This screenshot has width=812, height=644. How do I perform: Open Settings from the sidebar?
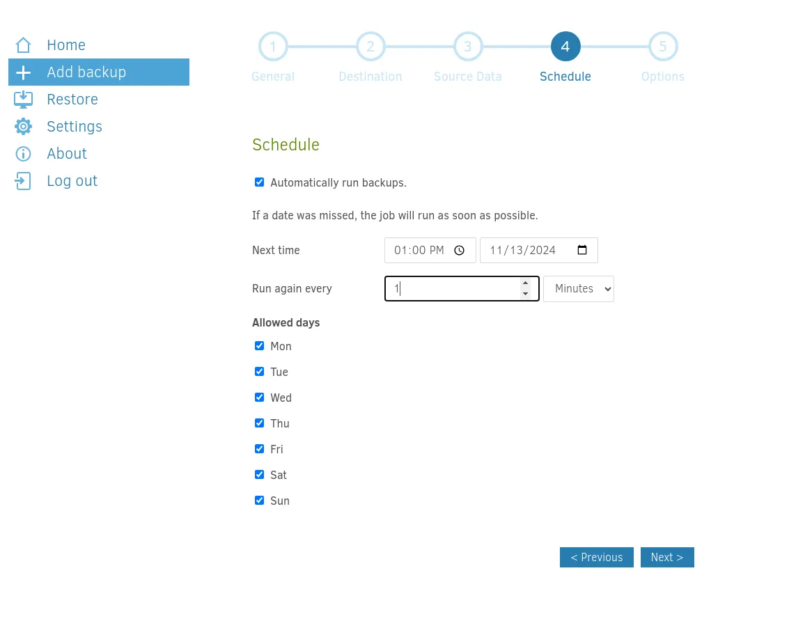pos(75,126)
